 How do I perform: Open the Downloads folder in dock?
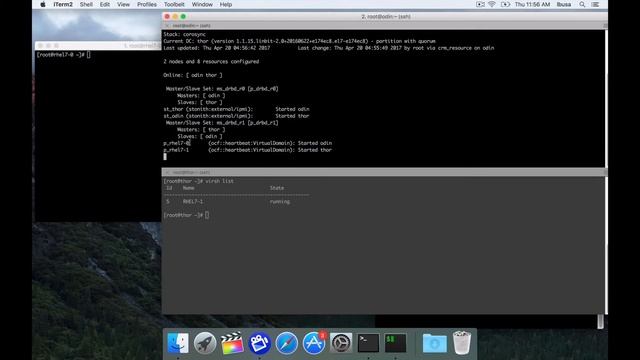pyautogui.click(x=435, y=343)
